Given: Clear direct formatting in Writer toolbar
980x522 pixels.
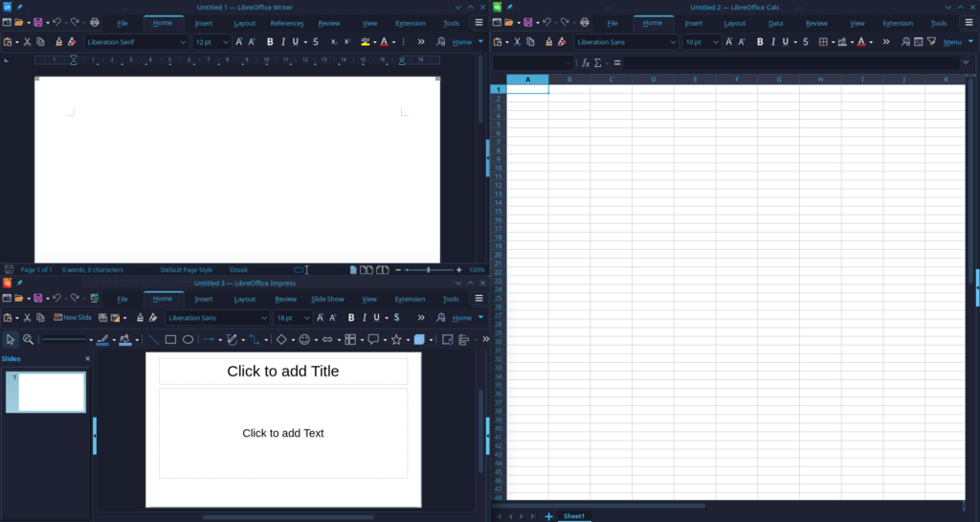Looking at the screenshot, I should click(72, 42).
